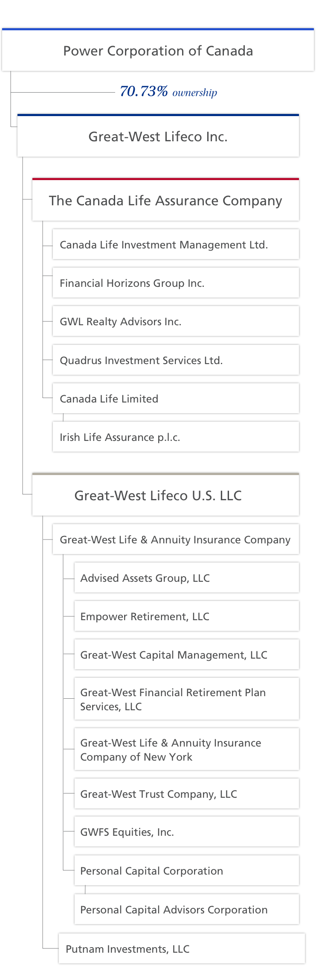This screenshot has width=316, height=980.
Task: Select The Canada Life Assurance Company
Action: (x=165, y=200)
